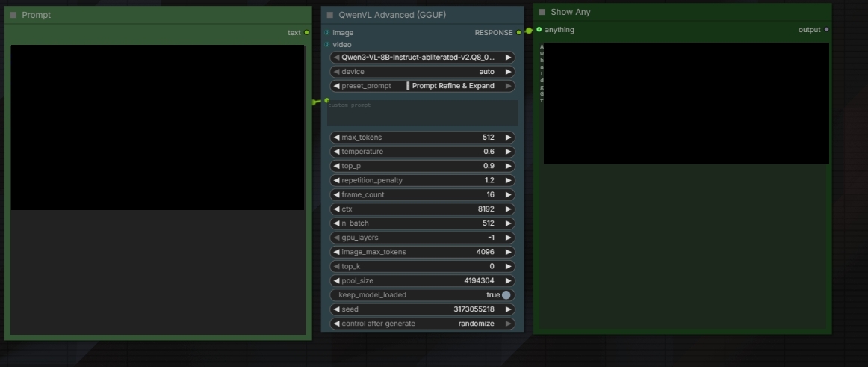Click the repetition_penalty value 1.2
The height and width of the screenshot is (367, 868).
[x=489, y=180]
